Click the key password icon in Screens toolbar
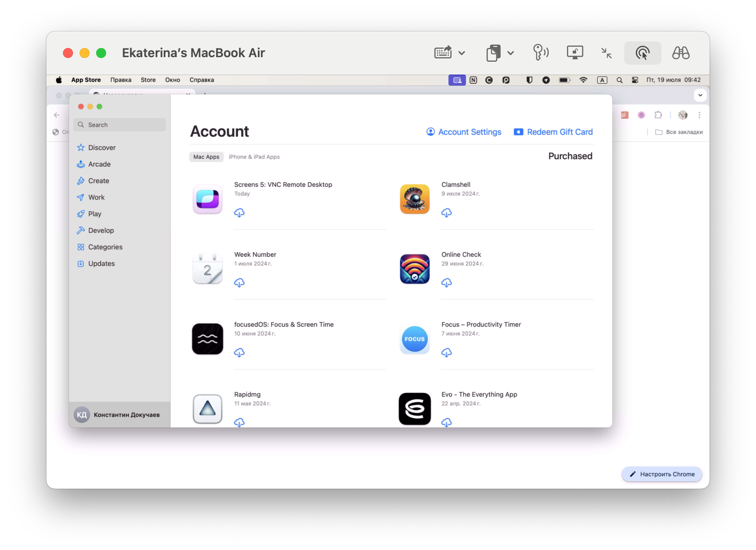 (x=541, y=53)
